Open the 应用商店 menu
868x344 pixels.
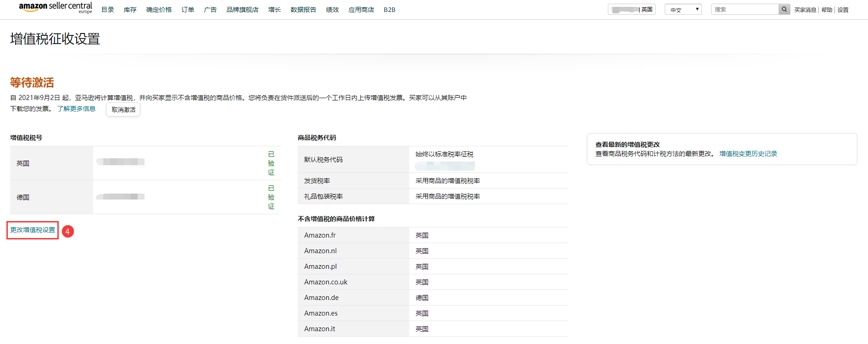[x=361, y=10]
